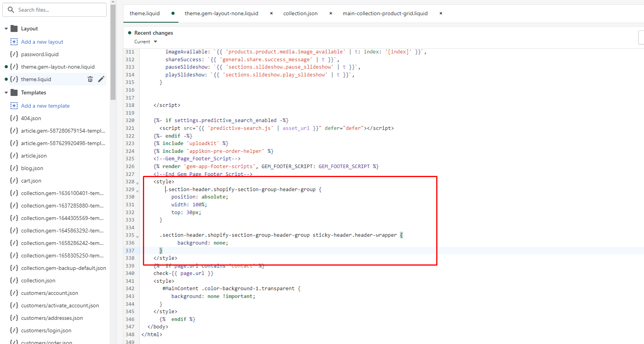
Task: Click the 'position: absolute;' code line
Action: pyautogui.click(x=200, y=197)
